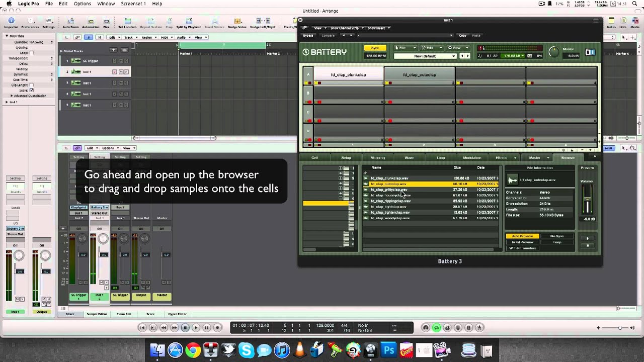Switch to the Battery Wave tab
The height and width of the screenshot is (362, 644).
coord(409,158)
